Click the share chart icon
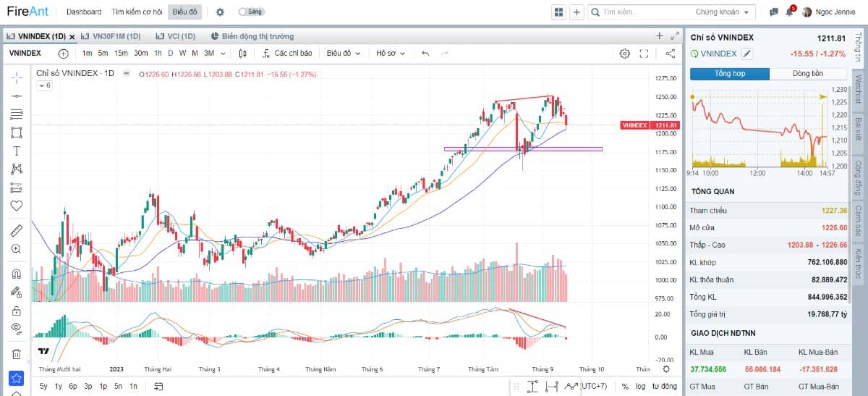The width and height of the screenshot is (868, 396). coord(671,53)
